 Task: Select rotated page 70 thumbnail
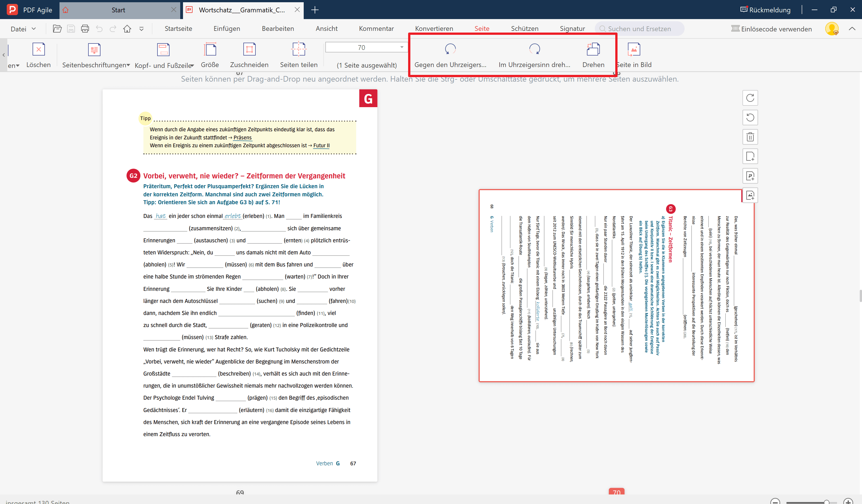(616, 285)
